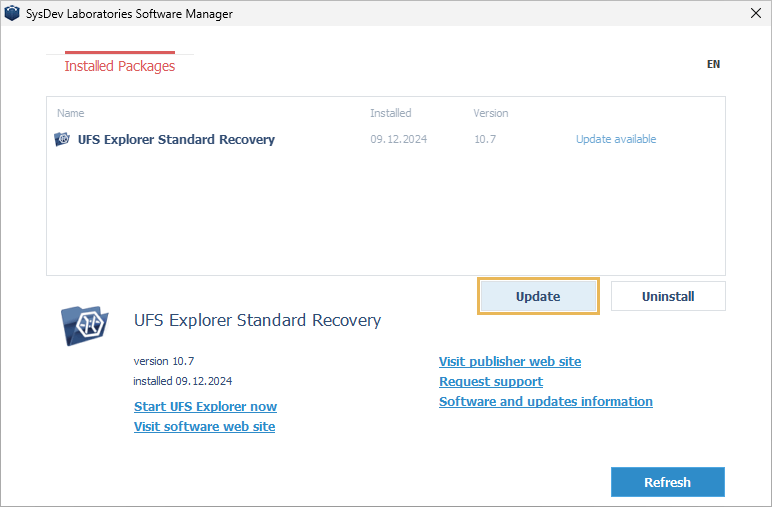This screenshot has width=772, height=507.
Task: Open the Installed Packages tab
Action: (119, 66)
